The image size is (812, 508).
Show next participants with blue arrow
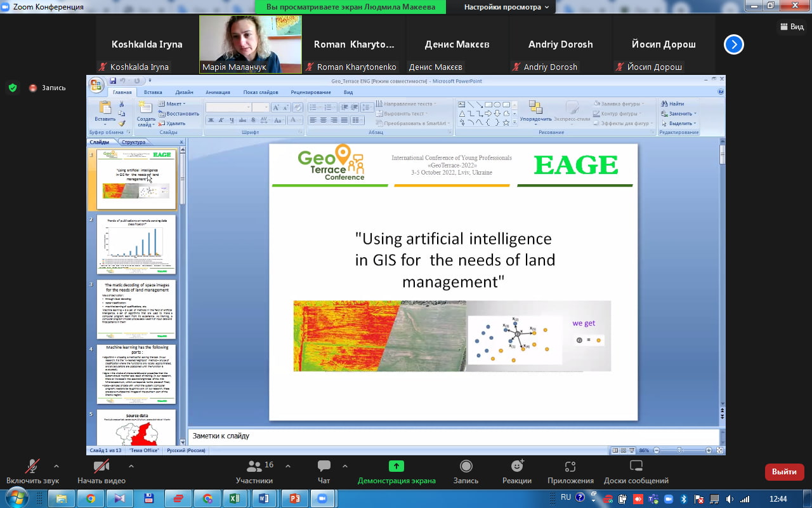pyautogui.click(x=734, y=44)
